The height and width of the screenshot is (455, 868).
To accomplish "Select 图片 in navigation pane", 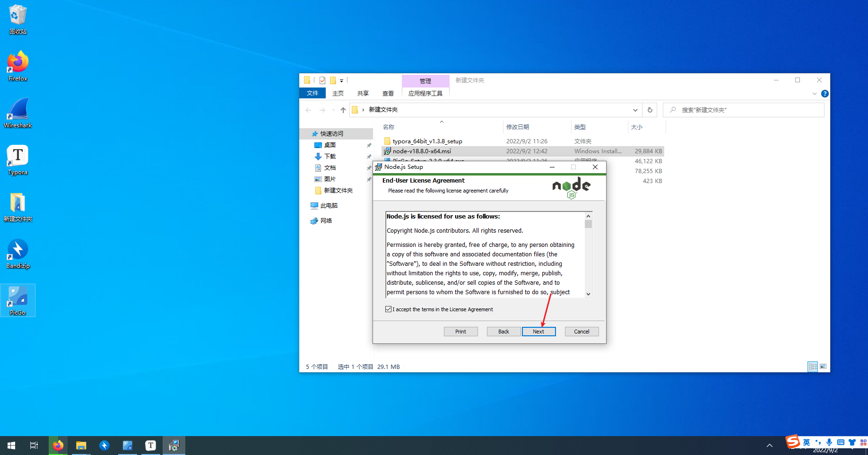I will [x=330, y=179].
